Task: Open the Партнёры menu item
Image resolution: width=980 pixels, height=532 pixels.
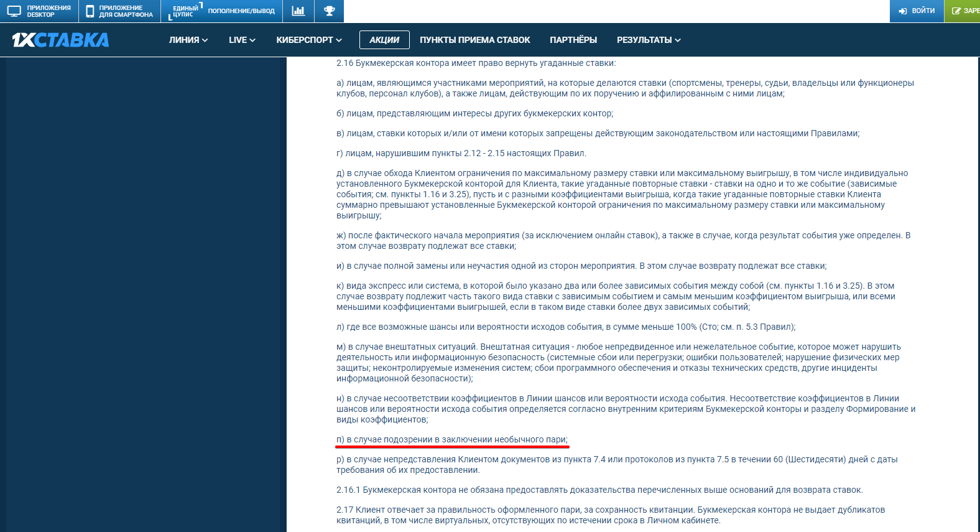Action: tap(573, 40)
